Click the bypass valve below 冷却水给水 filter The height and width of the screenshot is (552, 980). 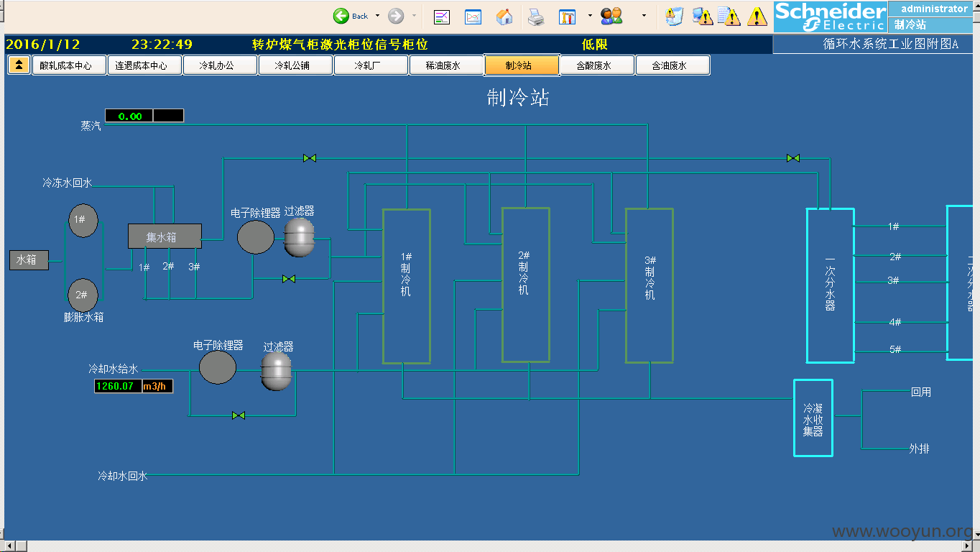point(239,415)
